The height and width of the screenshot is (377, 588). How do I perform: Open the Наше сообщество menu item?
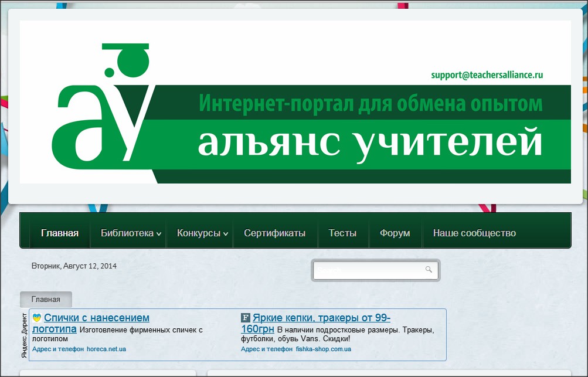click(474, 233)
